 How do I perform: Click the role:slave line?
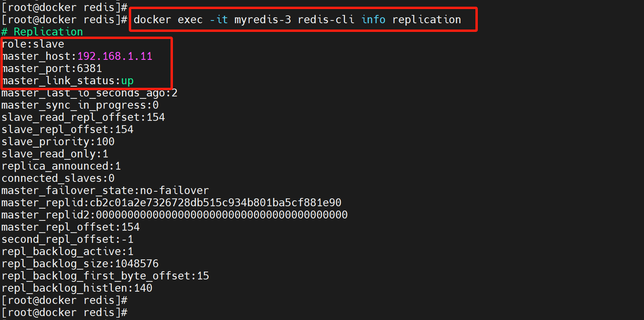(33, 44)
